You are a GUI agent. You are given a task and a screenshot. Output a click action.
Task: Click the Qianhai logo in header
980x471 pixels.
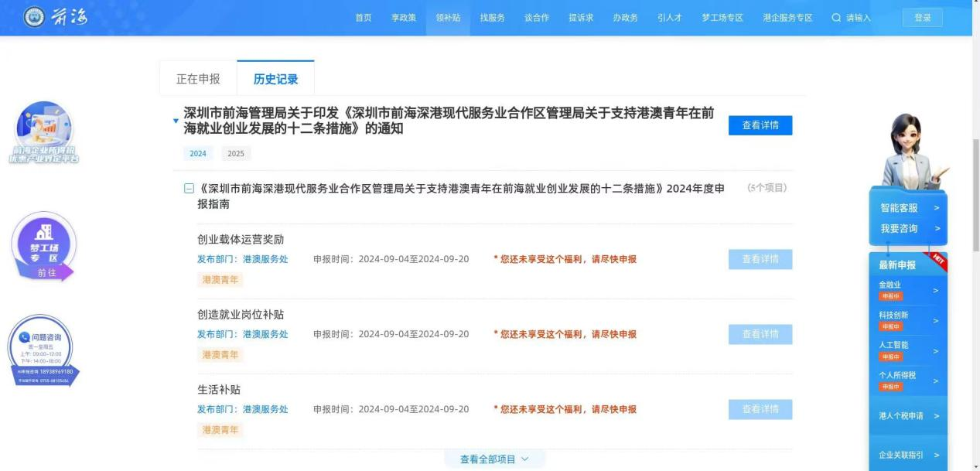(56, 17)
